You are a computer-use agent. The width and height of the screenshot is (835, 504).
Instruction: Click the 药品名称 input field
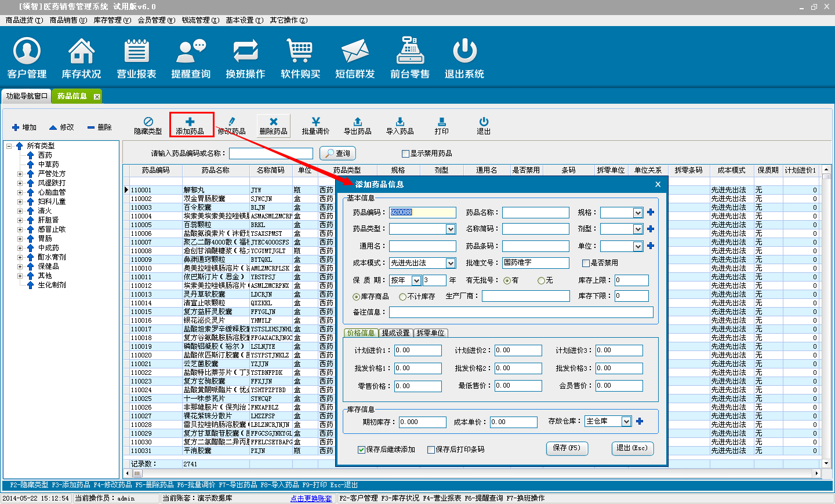(x=535, y=213)
